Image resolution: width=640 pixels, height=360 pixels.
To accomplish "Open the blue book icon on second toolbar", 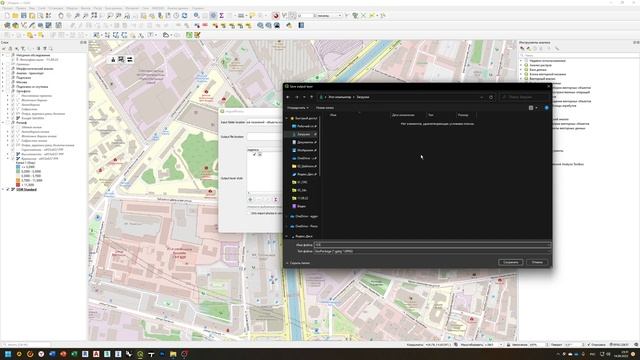I will [x=301, y=25].
